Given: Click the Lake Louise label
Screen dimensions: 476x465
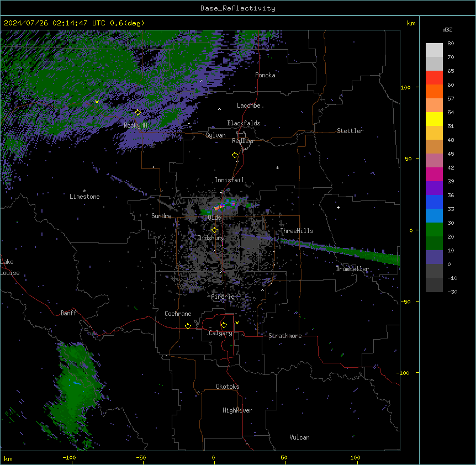Looking at the screenshot, I should 10,267.
